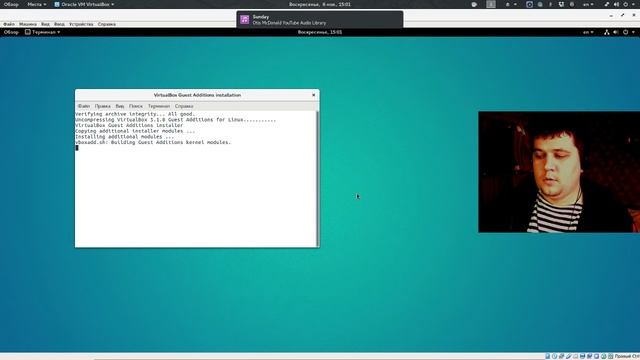Click the host clock in the top bar
The image size is (640, 360).
point(320,4)
